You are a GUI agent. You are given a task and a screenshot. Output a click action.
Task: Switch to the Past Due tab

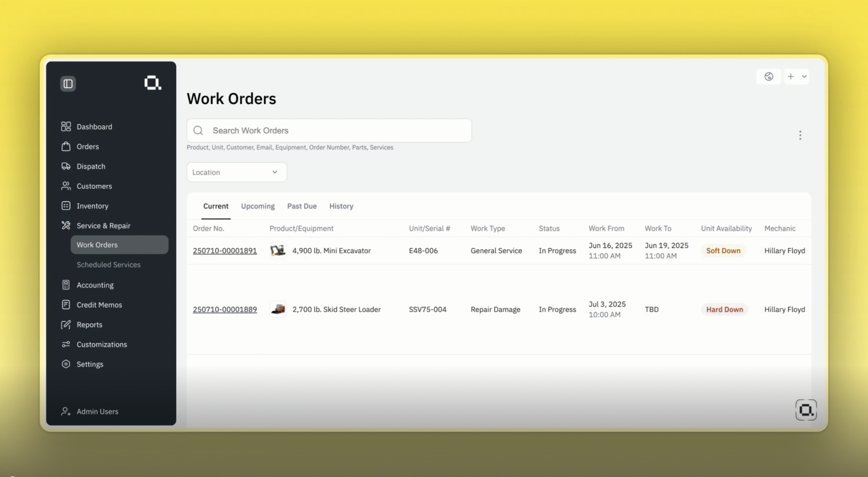301,206
